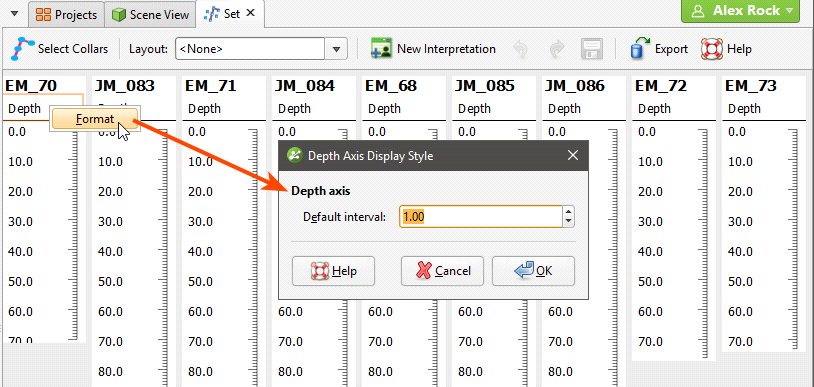This screenshot has width=814, height=387.
Task: Close the Set tab
Action: point(250,14)
